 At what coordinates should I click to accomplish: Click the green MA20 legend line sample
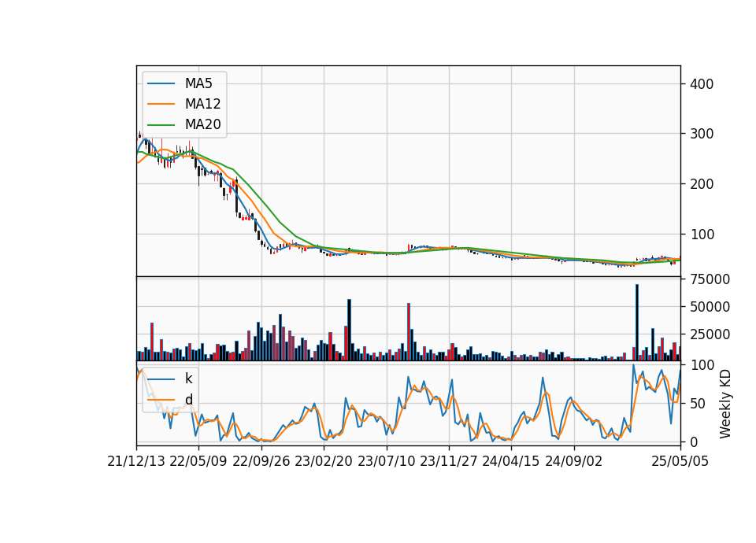[161, 125]
